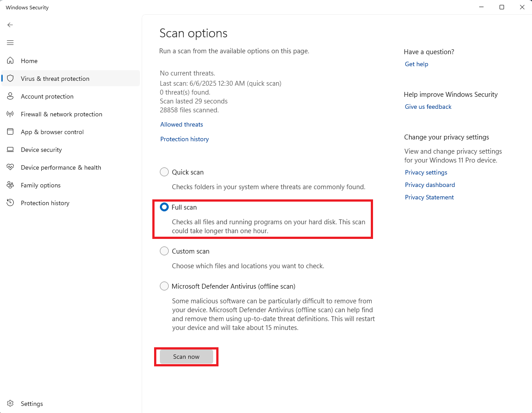This screenshot has height=413, width=532.
Task: Click the Virus & threat protection shield icon
Action: click(x=10, y=79)
